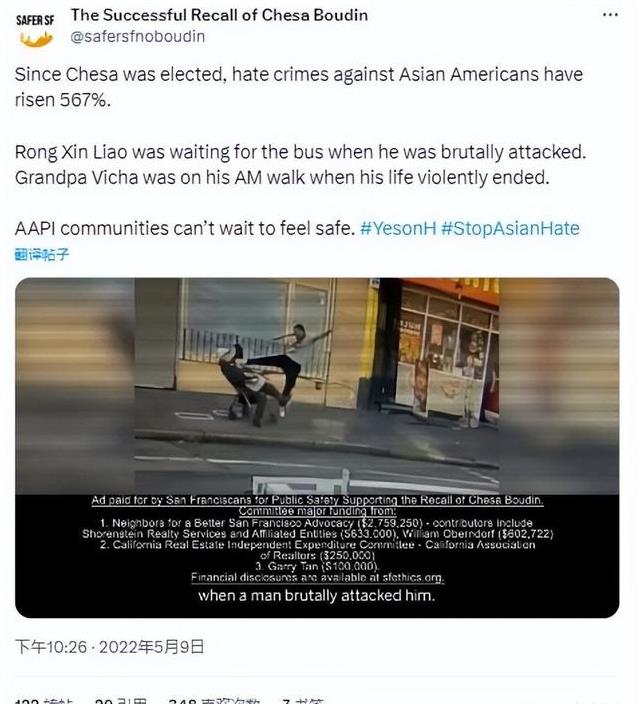The width and height of the screenshot is (636, 704).
Task: Click the @safersfnoboudin handle
Action: coord(137,36)
